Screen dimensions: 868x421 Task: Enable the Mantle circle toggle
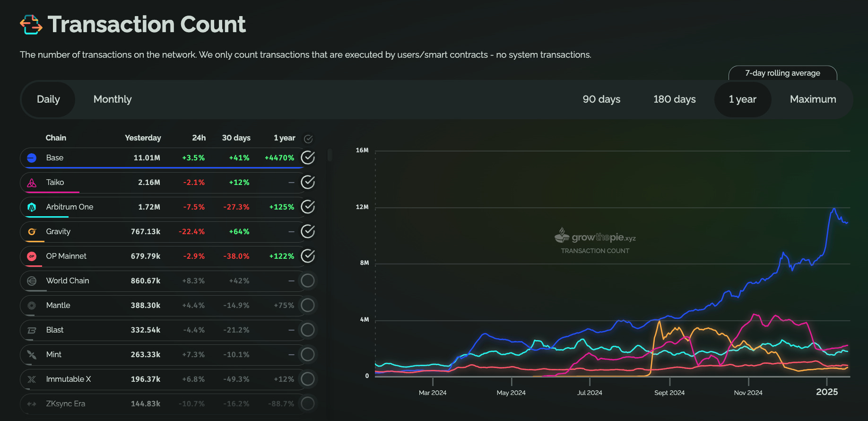[308, 305]
